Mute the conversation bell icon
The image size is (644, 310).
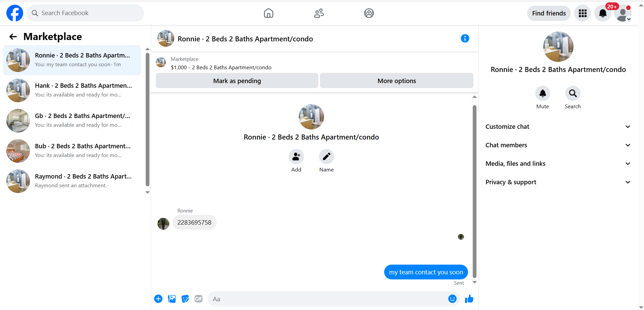[543, 93]
